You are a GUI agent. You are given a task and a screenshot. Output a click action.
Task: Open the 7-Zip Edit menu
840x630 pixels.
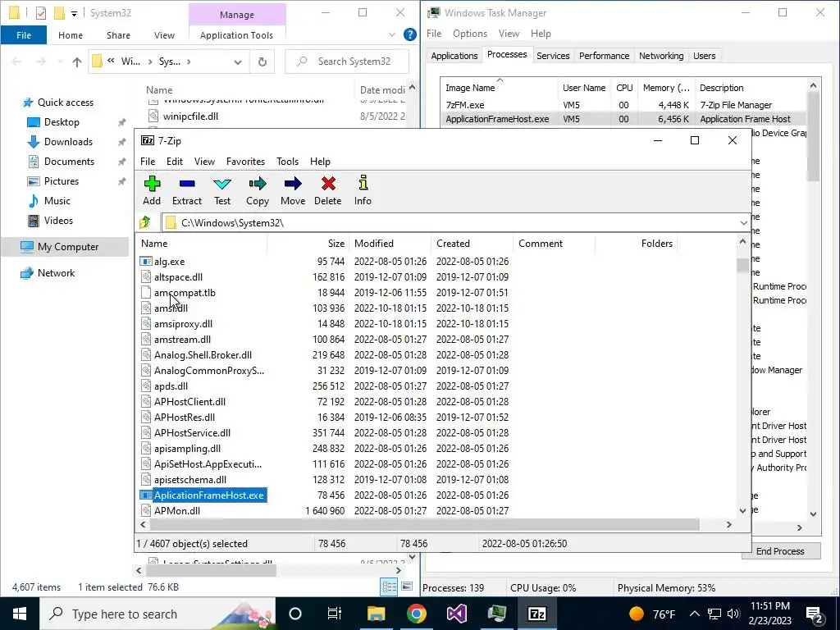[x=174, y=162]
